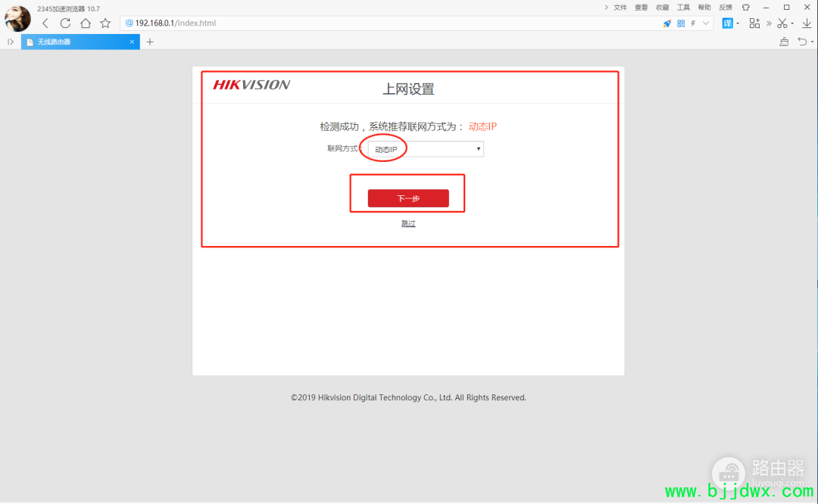The height and width of the screenshot is (504, 818).
Task: Open the closed tabs dropdown arrow
Action: pyautogui.click(x=812, y=42)
